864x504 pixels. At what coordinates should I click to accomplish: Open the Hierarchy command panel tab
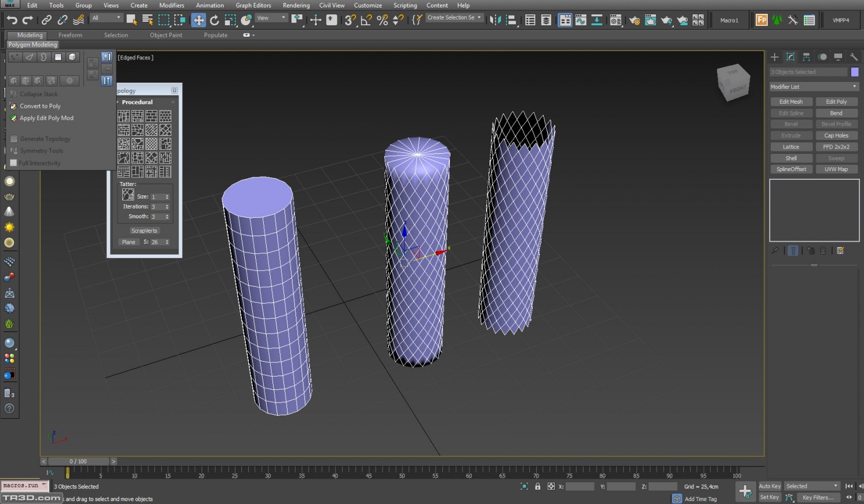806,57
